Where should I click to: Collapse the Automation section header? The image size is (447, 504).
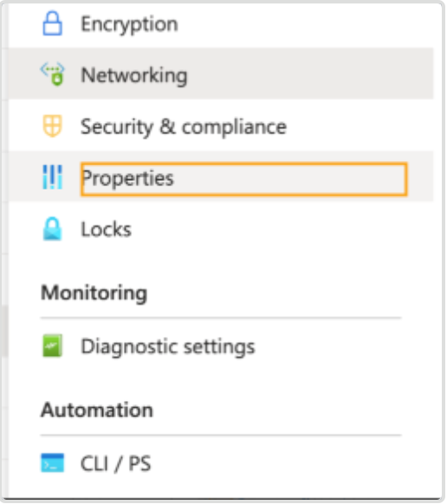point(97,410)
